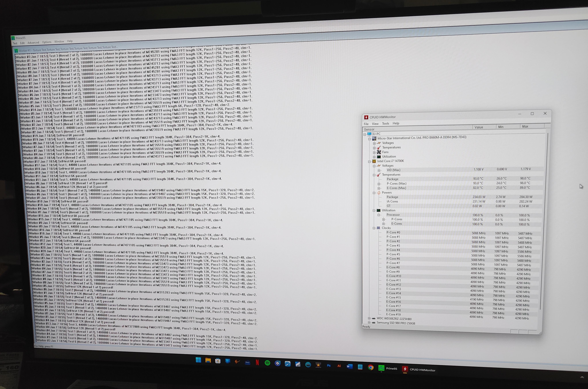Viewport: 588px width, 389px height.
Task: Open Spotify from the taskbar
Action: 267,363
